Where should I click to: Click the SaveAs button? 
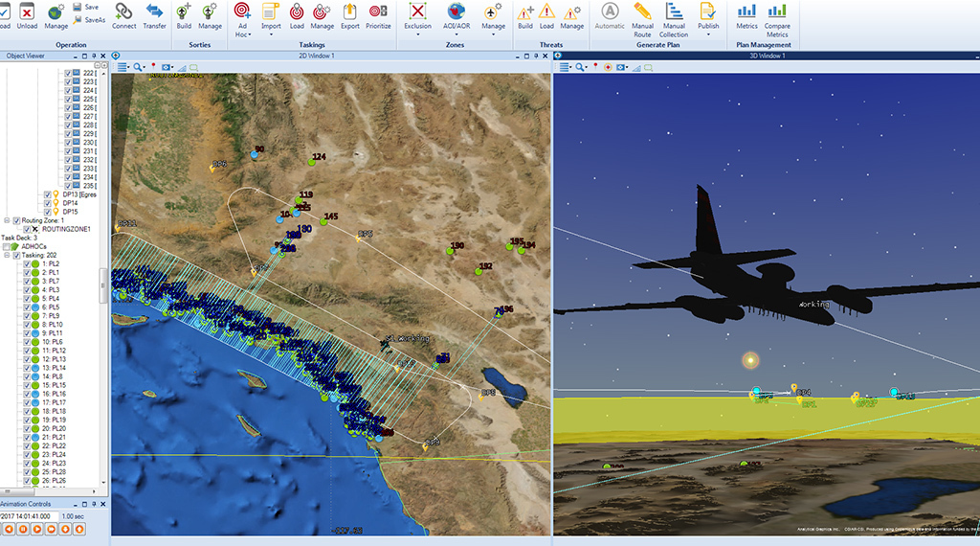point(89,19)
